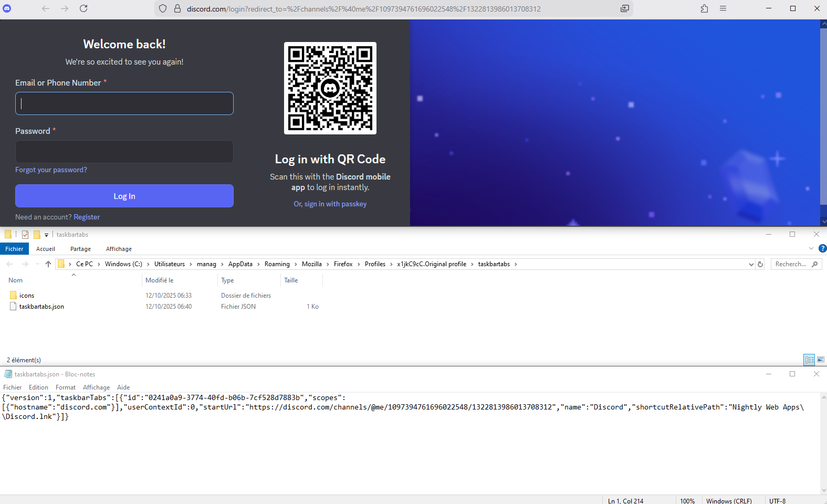Open Explorer help question mark icon
Image resolution: width=827 pixels, height=504 pixels.
point(822,248)
